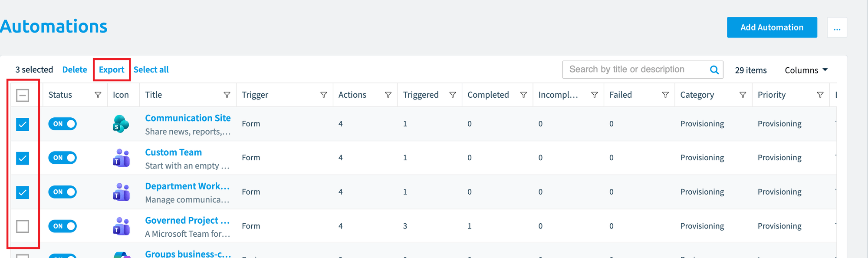Sort by the Trigger column header
This screenshot has height=258, width=868.
[255, 95]
